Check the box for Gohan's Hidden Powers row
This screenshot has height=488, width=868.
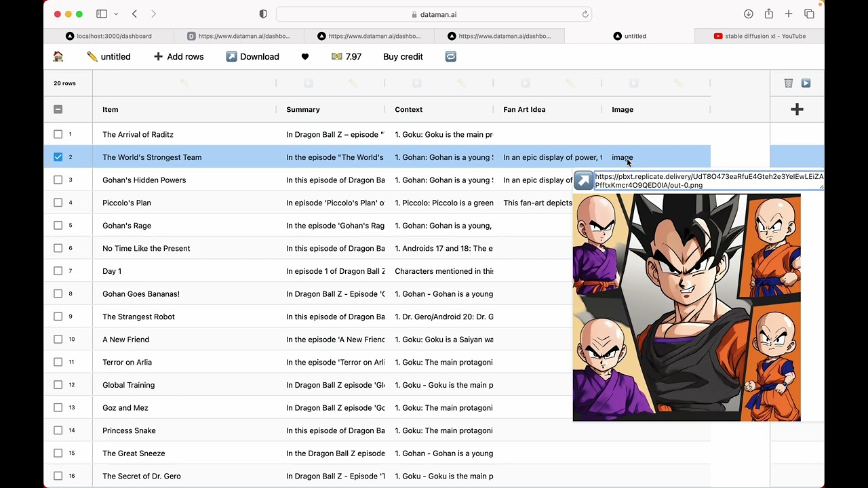click(x=58, y=180)
